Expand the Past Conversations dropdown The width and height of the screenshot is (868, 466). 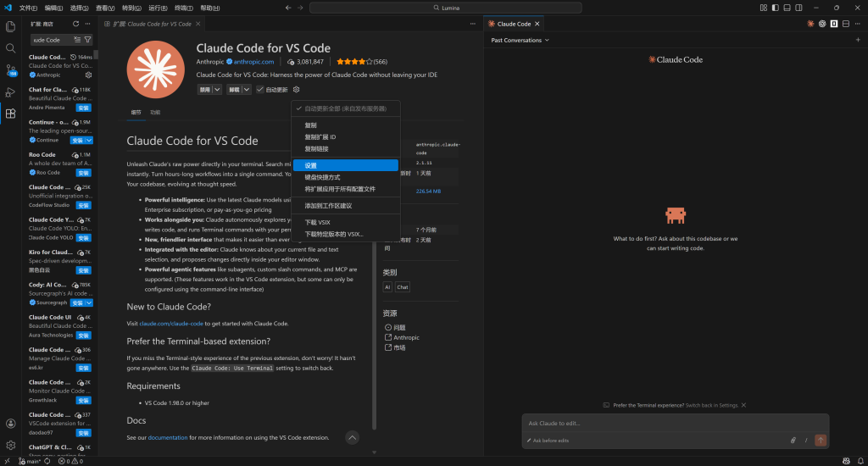[x=520, y=40]
